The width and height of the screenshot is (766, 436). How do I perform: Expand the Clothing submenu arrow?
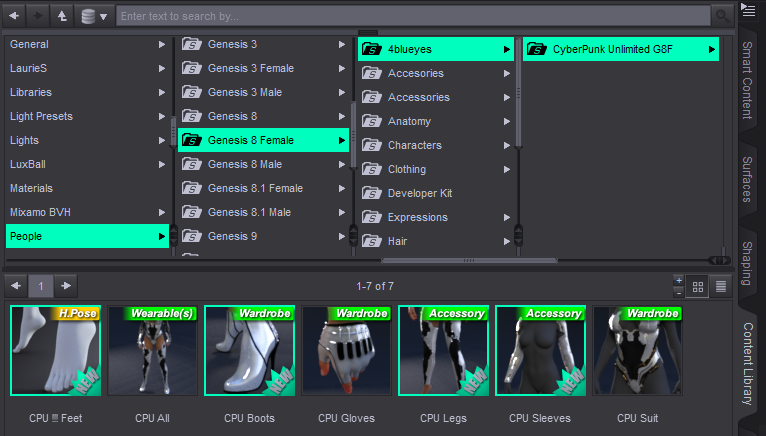(507, 170)
